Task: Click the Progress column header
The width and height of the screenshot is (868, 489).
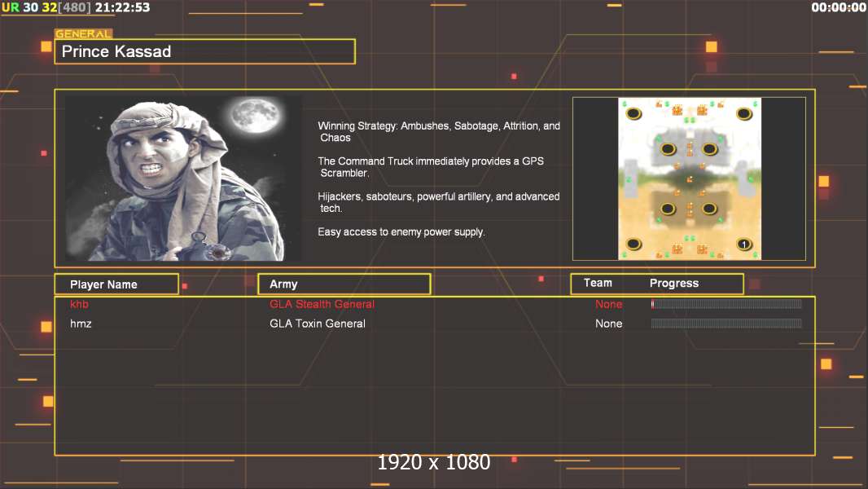Action: point(673,283)
